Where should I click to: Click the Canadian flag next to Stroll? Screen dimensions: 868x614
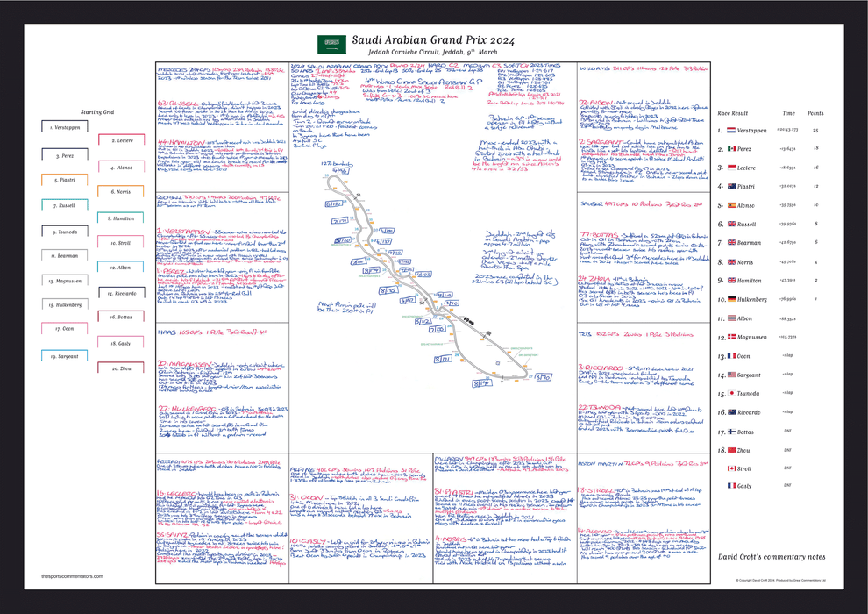[730, 469]
